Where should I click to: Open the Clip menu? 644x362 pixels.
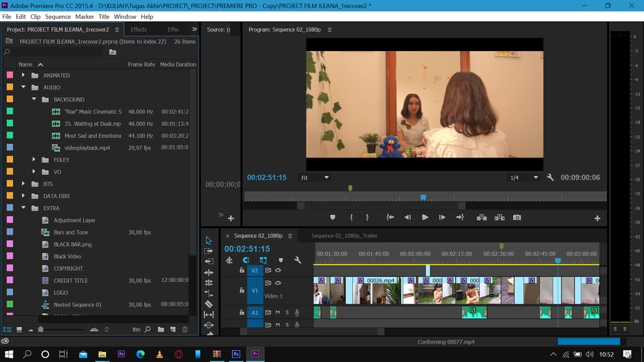(x=36, y=16)
